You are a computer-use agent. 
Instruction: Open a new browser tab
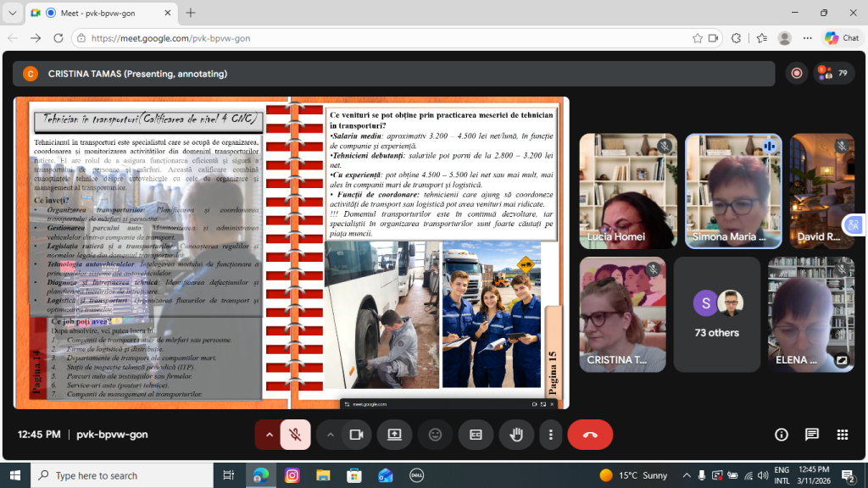[191, 13]
